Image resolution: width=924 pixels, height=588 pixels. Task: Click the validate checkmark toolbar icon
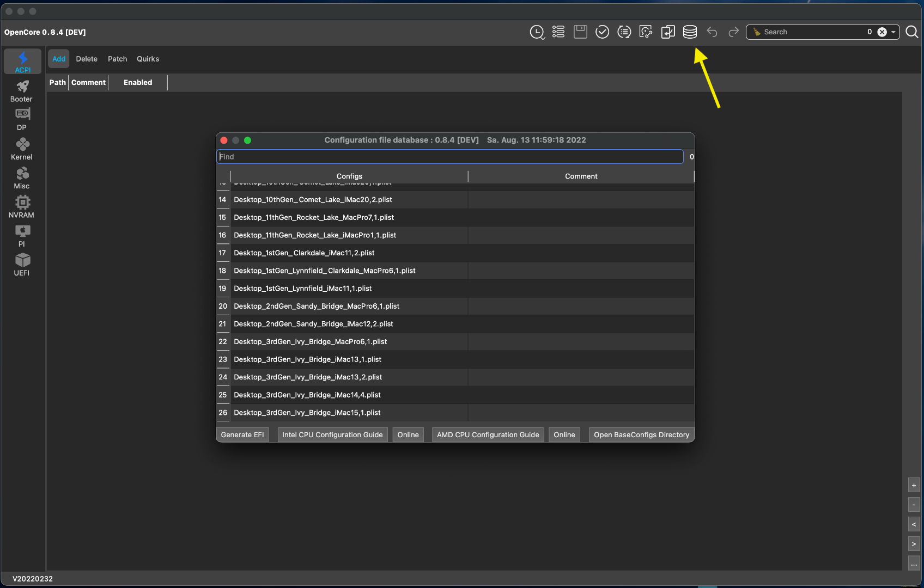pos(602,32)
